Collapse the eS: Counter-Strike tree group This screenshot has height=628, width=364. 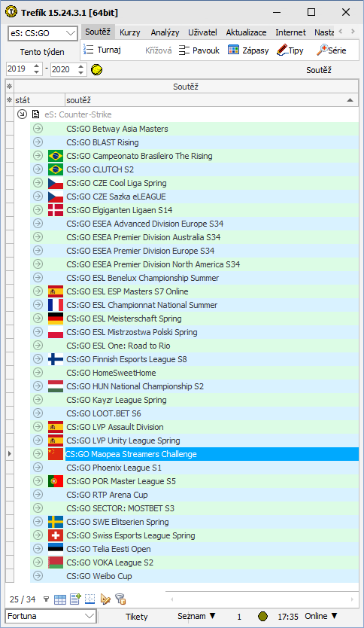tap(22, 114)
